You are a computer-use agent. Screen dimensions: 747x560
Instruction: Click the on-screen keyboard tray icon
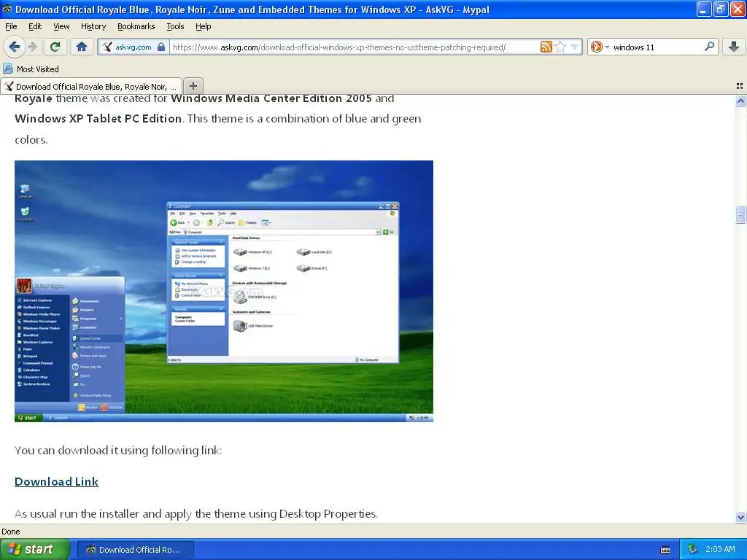[x=665, y=550]
